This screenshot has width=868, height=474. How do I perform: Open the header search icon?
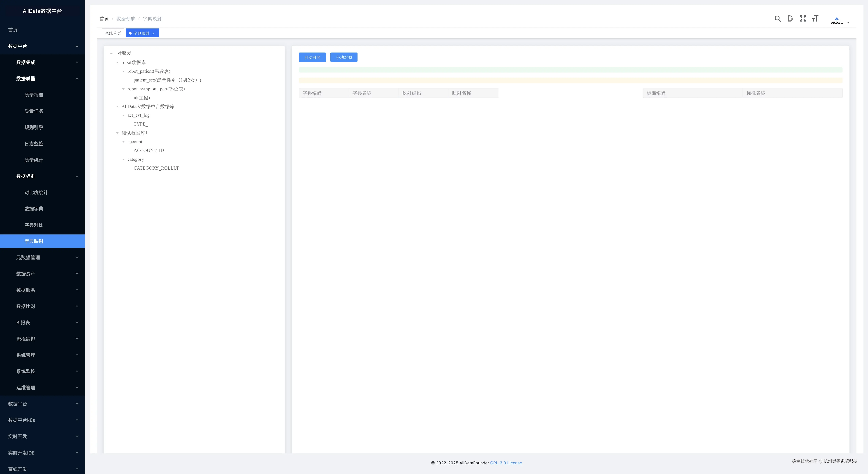coord(777,19)
